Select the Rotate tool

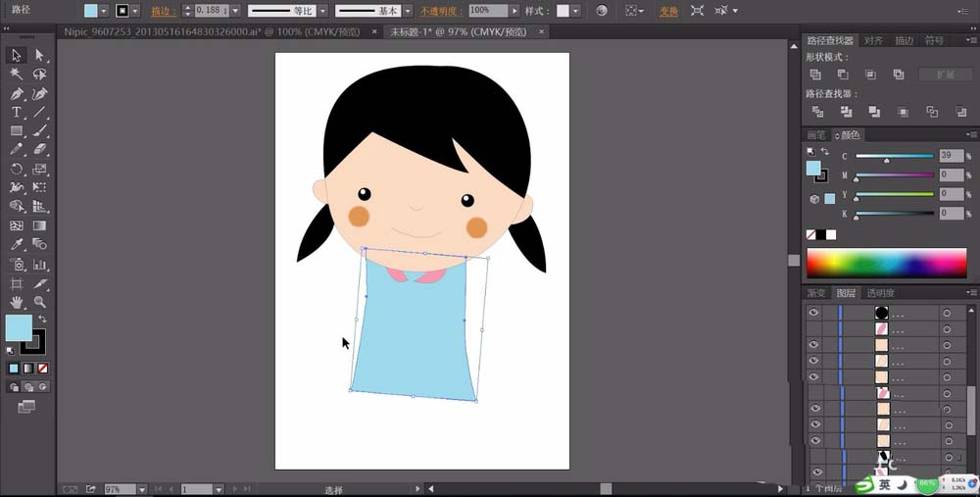click(17, 169)
